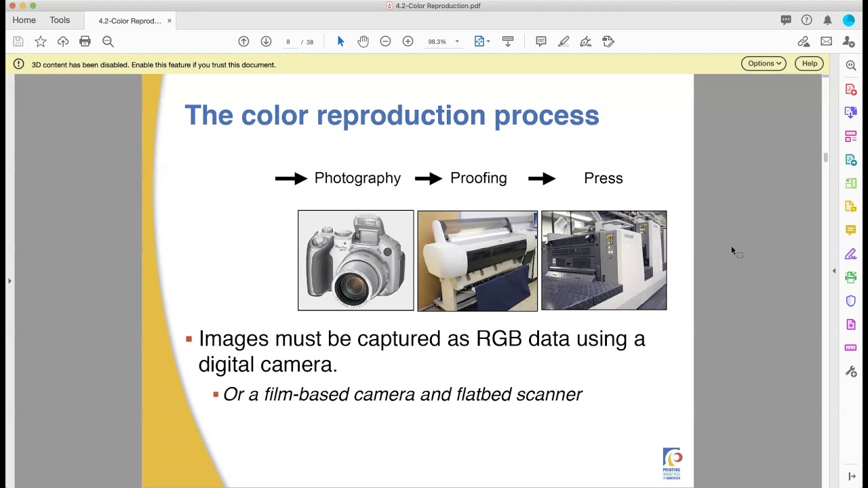
Task: Click the printing press photo
Action: 604,260
